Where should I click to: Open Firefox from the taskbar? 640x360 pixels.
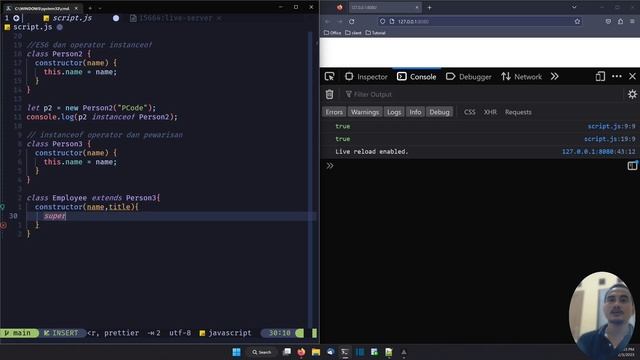pos(301,352)
